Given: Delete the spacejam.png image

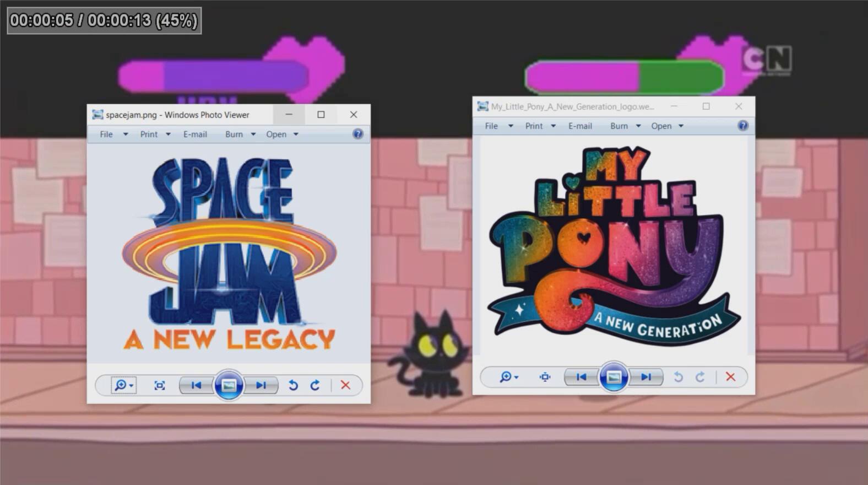Looking at the screenshot, I should 345,385.
